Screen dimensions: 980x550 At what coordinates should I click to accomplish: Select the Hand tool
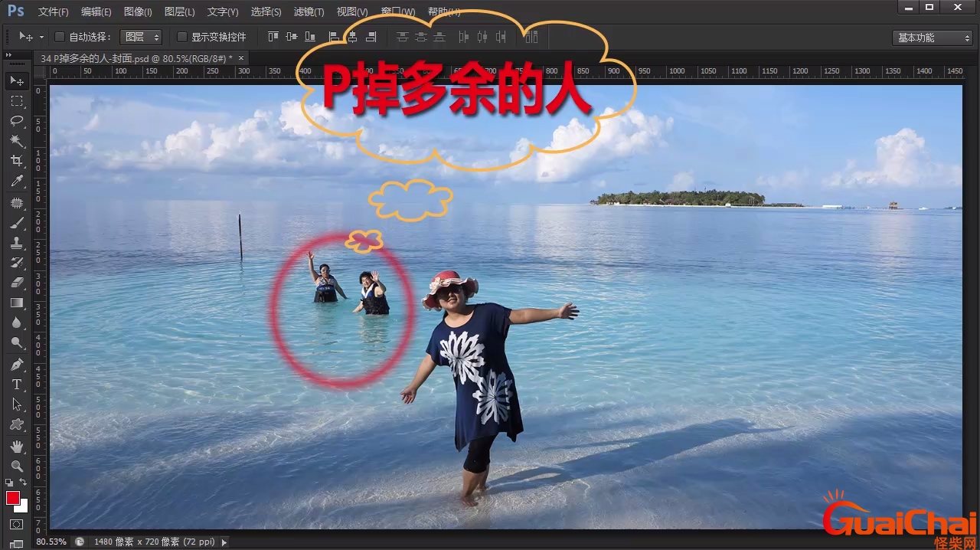click(17, 446)
